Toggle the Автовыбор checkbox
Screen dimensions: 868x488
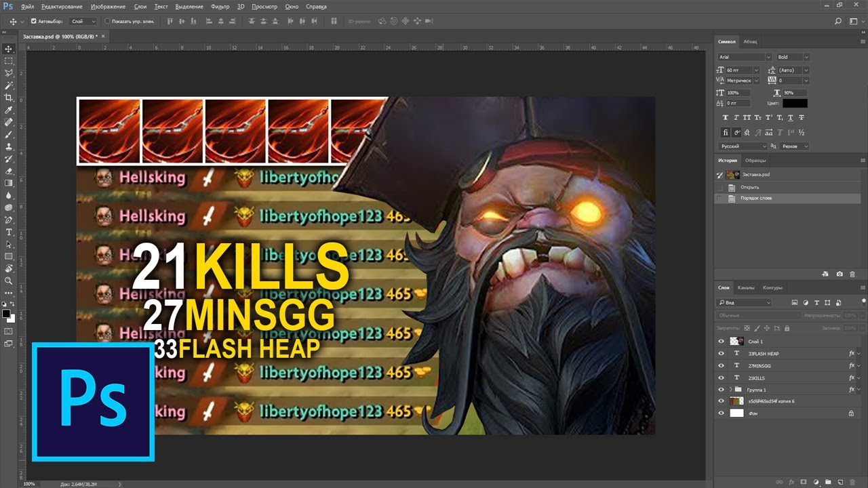point(34,21)
